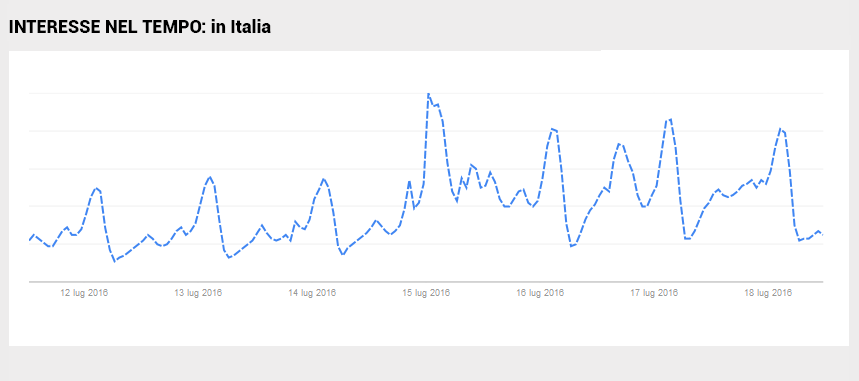Click the 15 lug 2016 date label
The width and height of the screenshot is (859, 381).
tap(426, 293)
